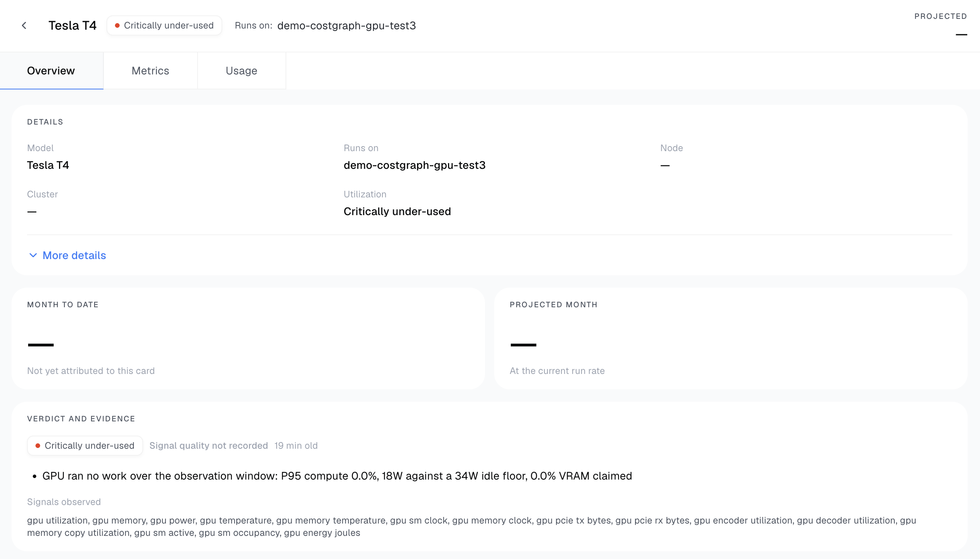Image resolution: width=980 pixels, height=559 pixels.
Task: Click the Tesla T4 page title
Action: coord(73,25)
